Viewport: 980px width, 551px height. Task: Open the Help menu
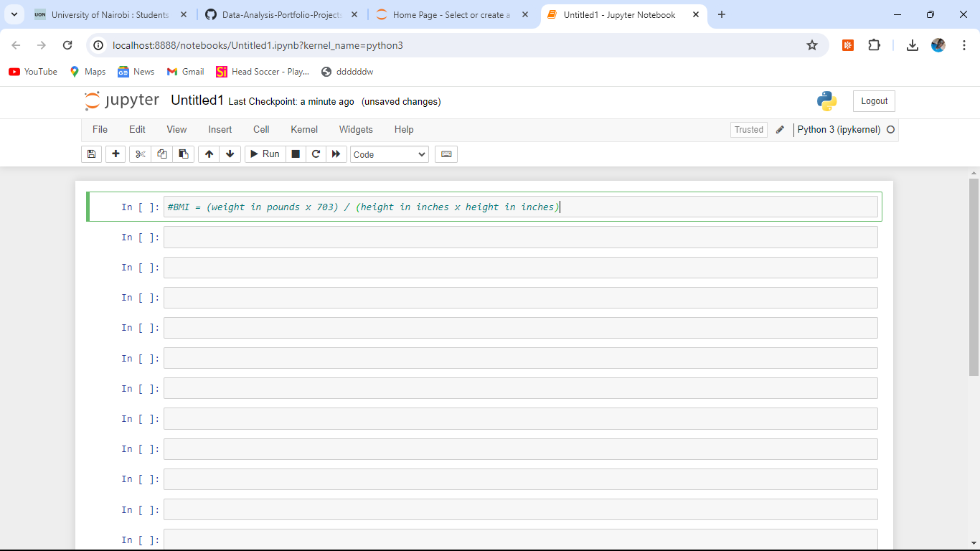(x=404, y=130)
